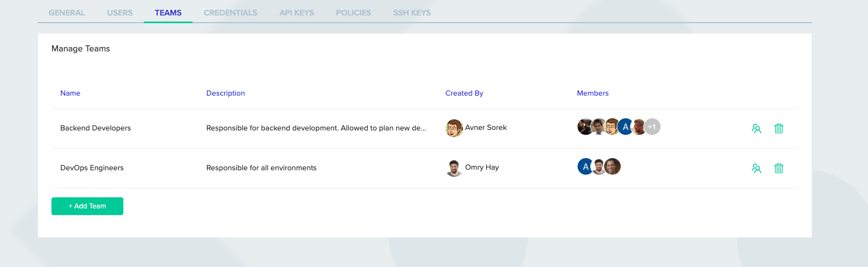Image resolution: width=868 pixels, height=267 pixels.
Task: Click the +1 extra members badge
Action: (x=652, y=127)
